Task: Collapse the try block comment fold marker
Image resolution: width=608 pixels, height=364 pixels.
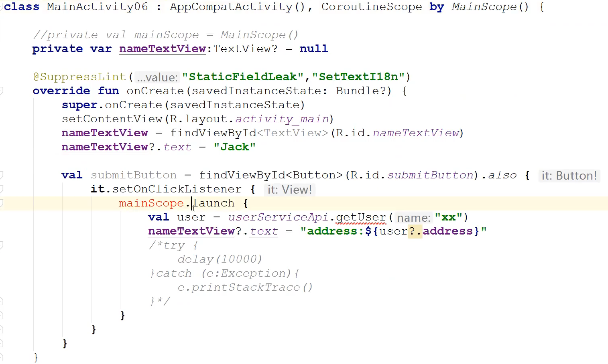Action: (1, 245)
